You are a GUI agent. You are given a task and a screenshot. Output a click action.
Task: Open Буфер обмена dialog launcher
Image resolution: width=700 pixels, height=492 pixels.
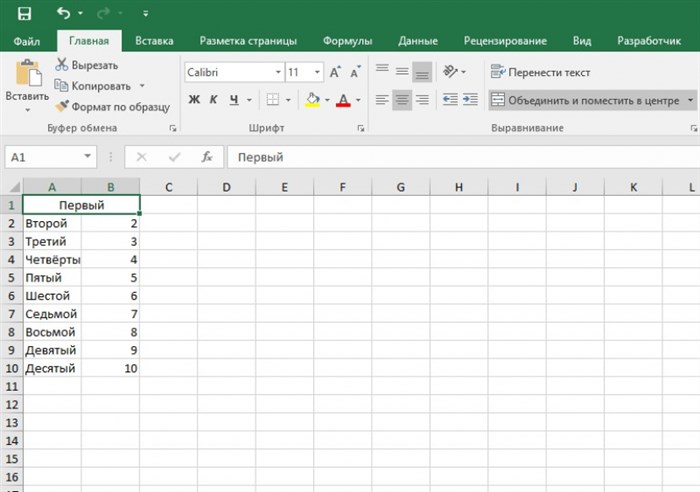[x=173, y=129]
